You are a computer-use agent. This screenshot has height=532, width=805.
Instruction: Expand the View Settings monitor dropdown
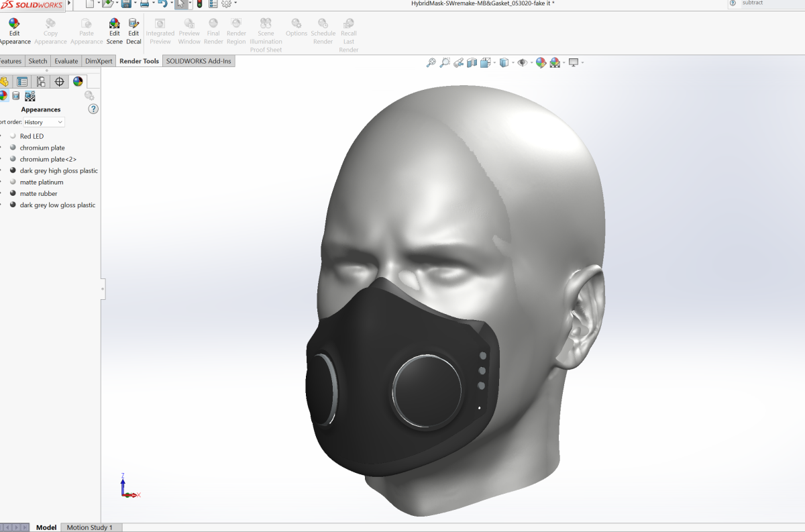[582, 62]
